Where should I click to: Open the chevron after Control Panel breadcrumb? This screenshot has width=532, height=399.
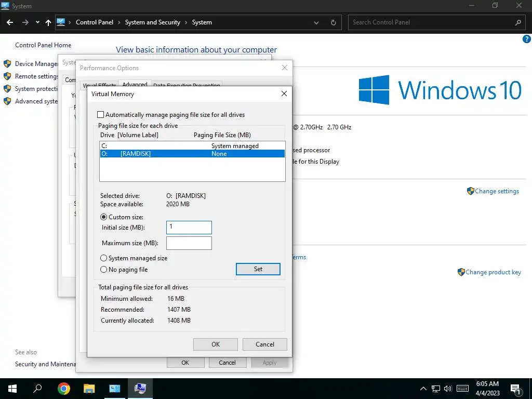pyautogui.click(x=119, y=22)
